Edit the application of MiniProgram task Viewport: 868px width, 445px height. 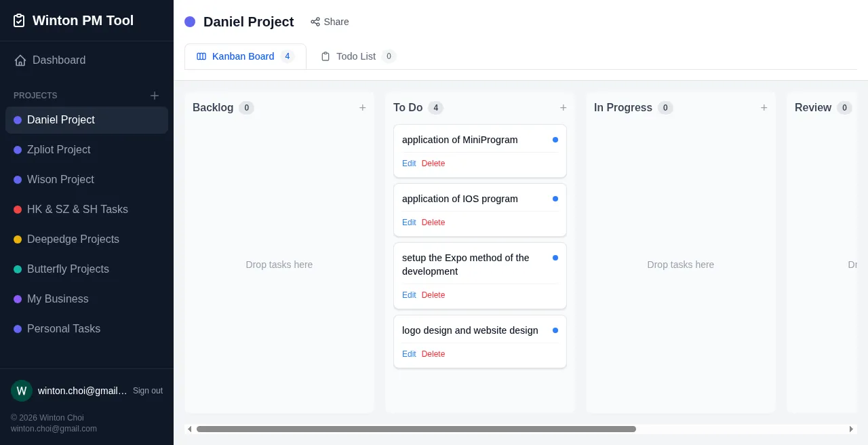point(409,163)
